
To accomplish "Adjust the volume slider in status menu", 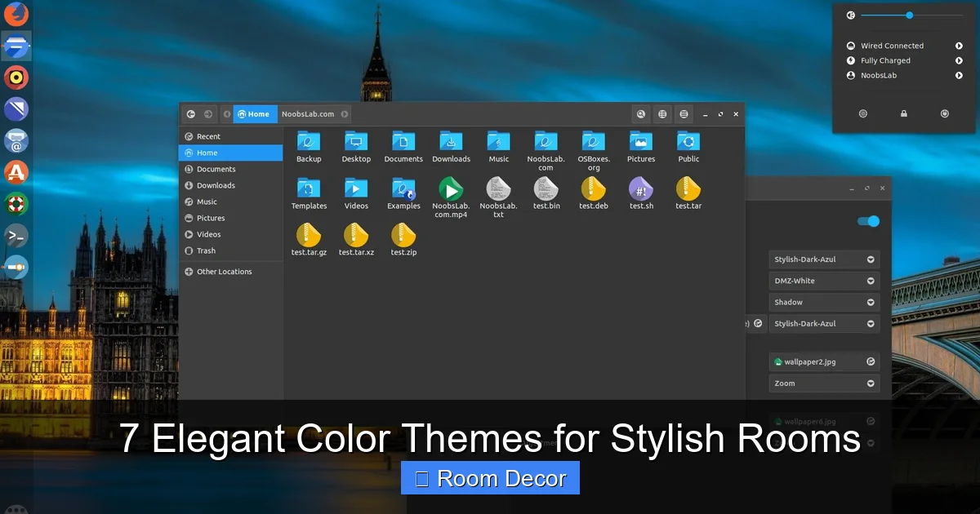I will tap(911, 15).
